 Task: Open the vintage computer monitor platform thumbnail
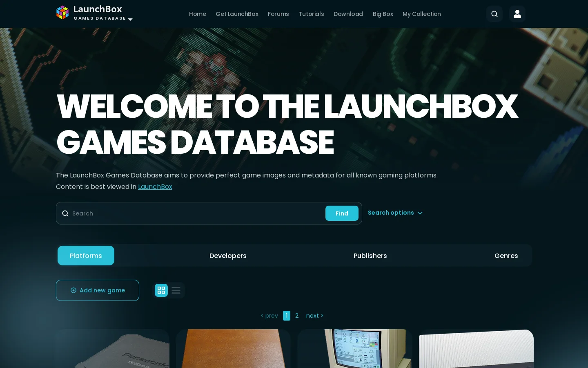click(355, 348)
